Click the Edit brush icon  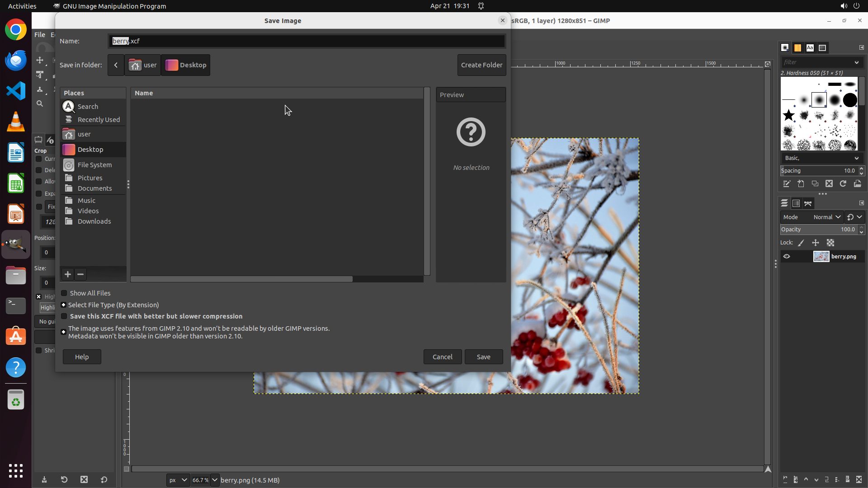[x=787, y=184]
